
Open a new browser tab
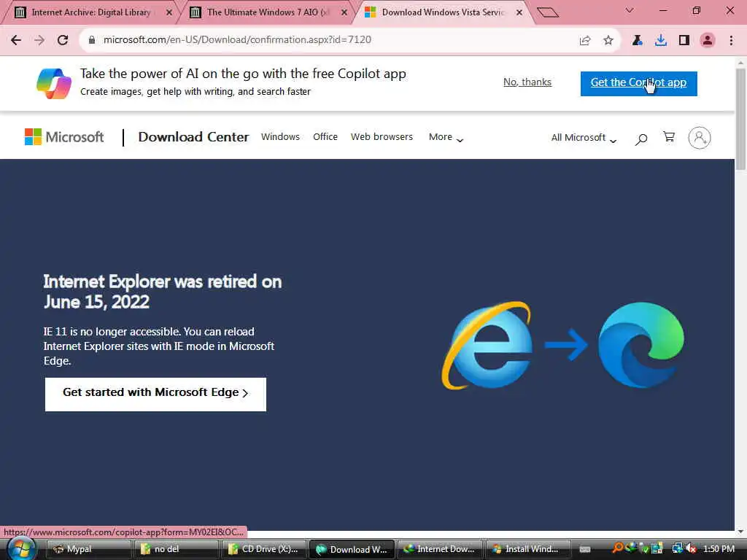coord(547,12)
